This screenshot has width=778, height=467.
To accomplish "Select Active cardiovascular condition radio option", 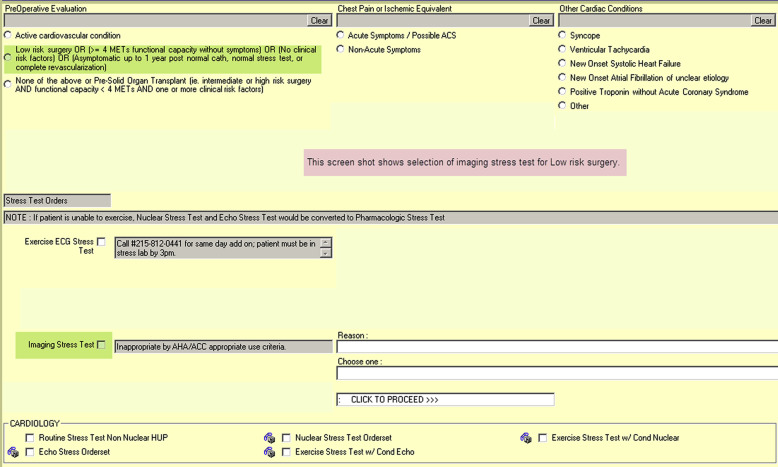I will point(9,35).
